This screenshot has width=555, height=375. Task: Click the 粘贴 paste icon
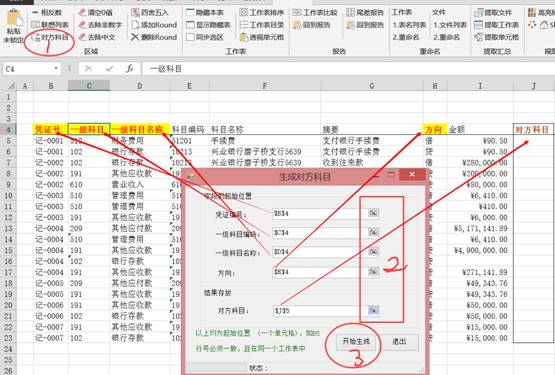(x=14, y=18)
